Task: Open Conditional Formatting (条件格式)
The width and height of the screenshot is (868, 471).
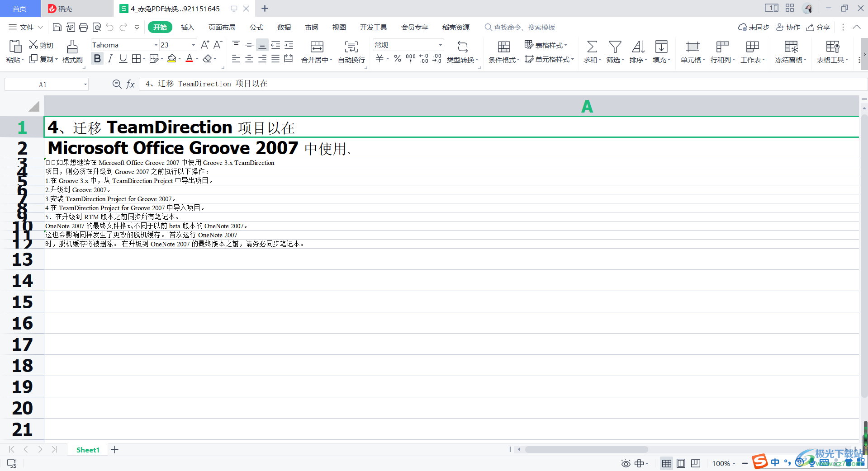Action: coord(504,52)
